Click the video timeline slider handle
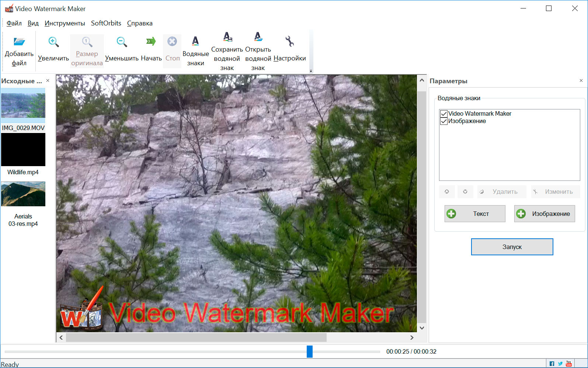The image size is (588, 368). click(x=310, y=351)
